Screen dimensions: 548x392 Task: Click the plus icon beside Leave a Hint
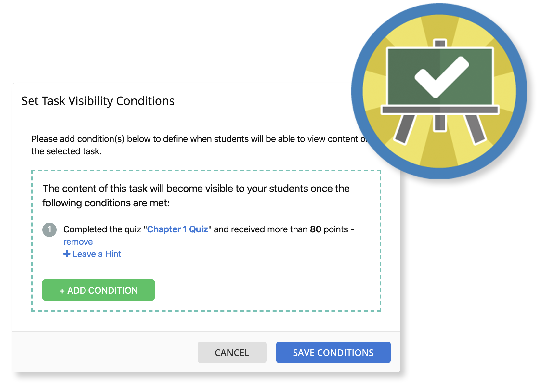point(67,254)
